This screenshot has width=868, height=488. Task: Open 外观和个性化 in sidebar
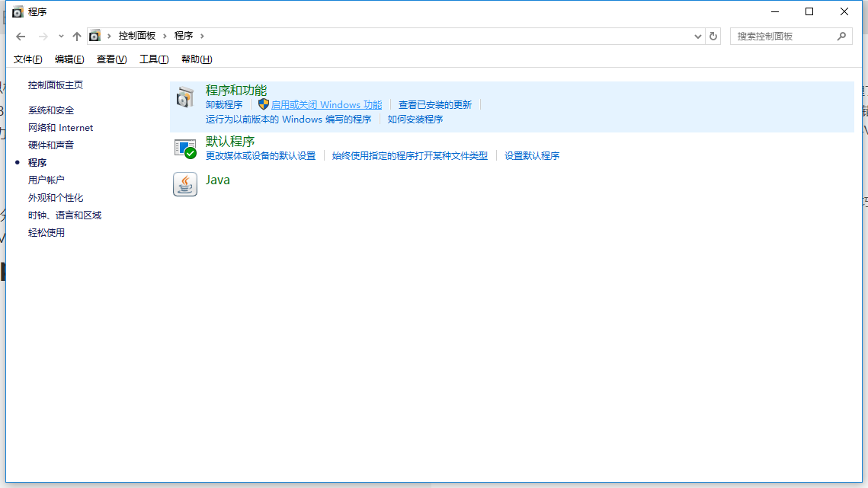(56, 197)
